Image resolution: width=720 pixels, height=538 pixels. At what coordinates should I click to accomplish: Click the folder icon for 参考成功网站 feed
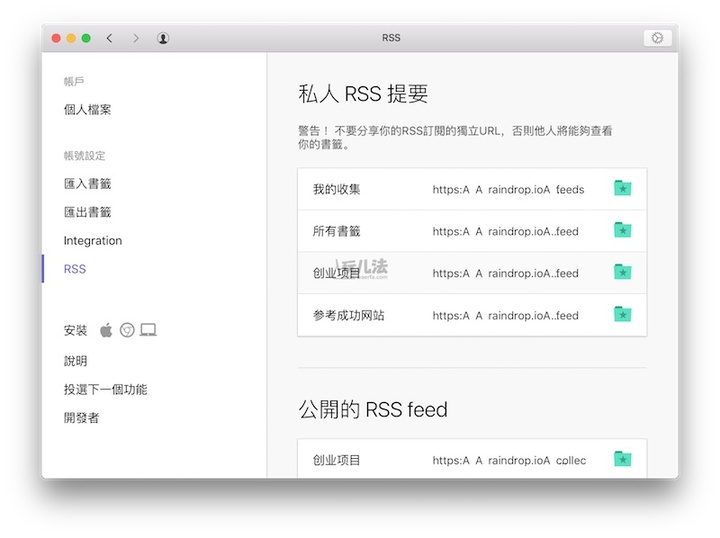tap(622, 315)
